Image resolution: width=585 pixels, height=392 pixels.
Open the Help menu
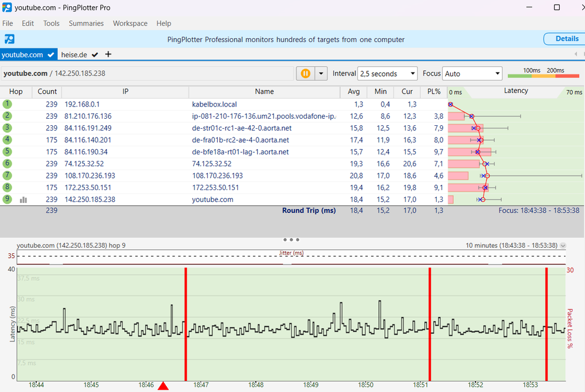pyautogui.click(x=163, y=23)
